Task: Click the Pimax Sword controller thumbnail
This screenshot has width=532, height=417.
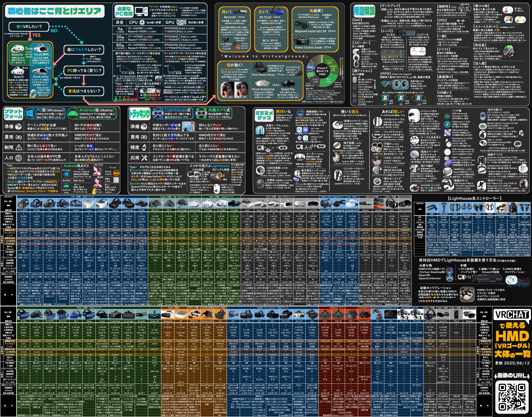Action: click(467, 208)
